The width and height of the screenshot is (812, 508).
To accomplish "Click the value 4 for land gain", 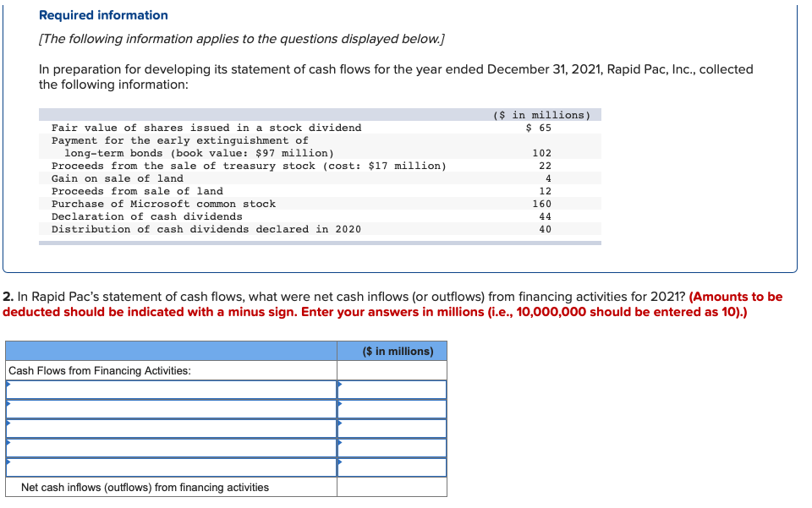I will tap(548, 178).
